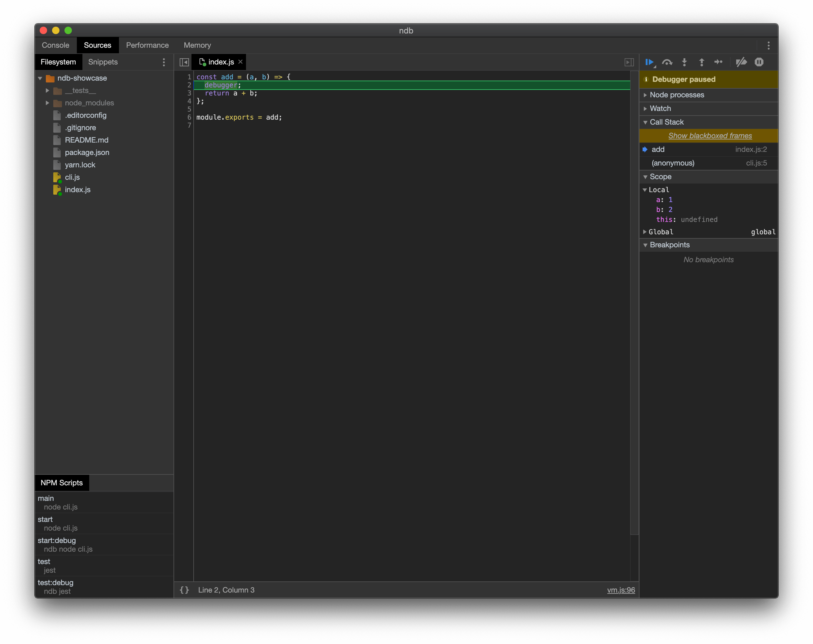Open the vm.js:96 link
The width and height of the screenshot is (813, 644).
tap(620, 590)
